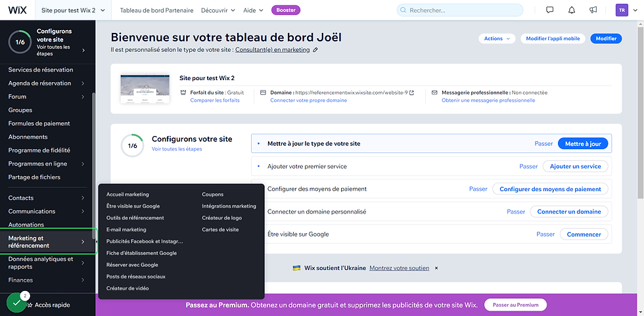Image resolution: width=644 pixels, height=316 pixels.
Task: Click the Modifier l'appli mobile button
Action: (x=553, y=39)
